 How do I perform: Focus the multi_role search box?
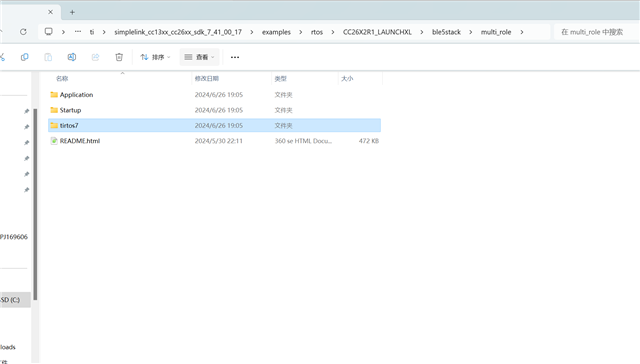click(597, 32)
